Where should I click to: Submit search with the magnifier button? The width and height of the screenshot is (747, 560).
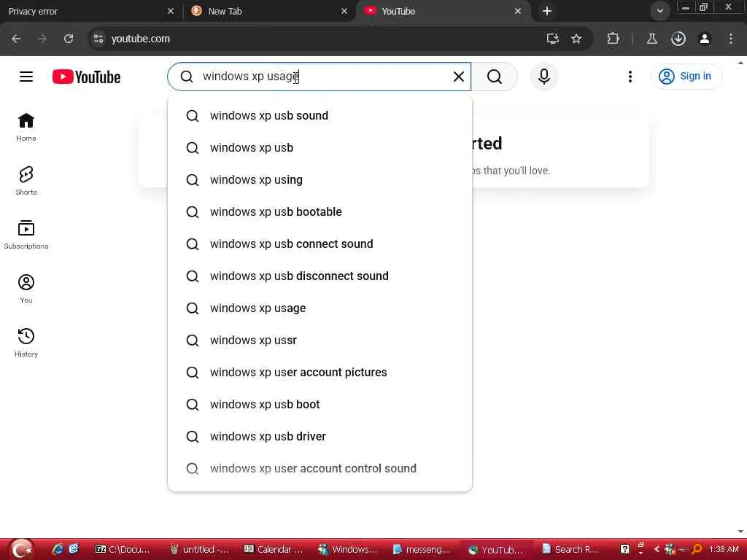tap(494, 77)
